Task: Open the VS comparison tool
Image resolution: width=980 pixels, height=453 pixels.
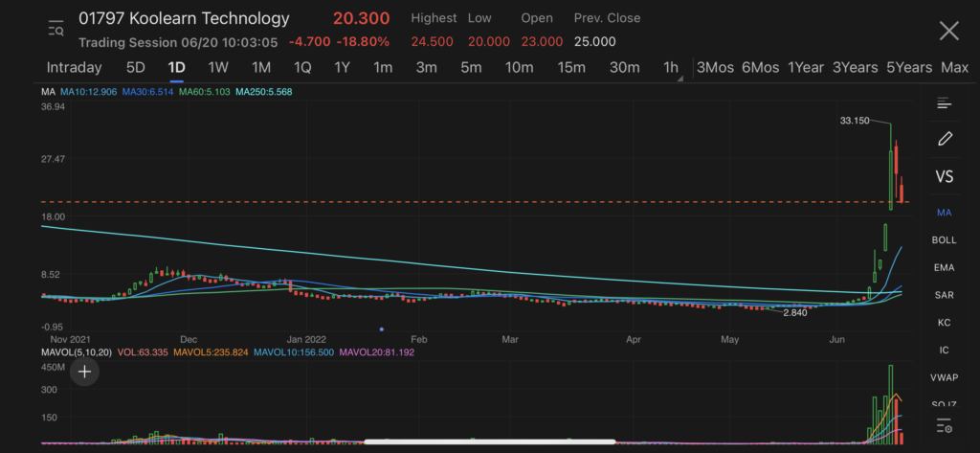Action: (944, 176)
